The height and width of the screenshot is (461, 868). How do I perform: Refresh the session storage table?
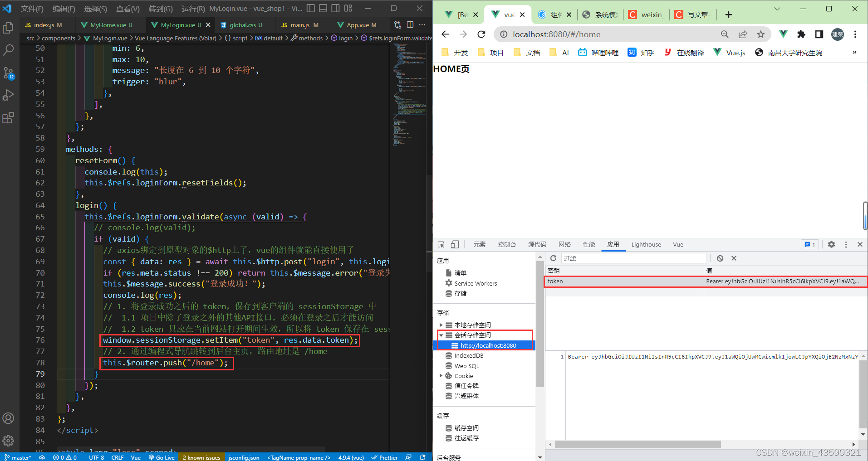(553, 258)
